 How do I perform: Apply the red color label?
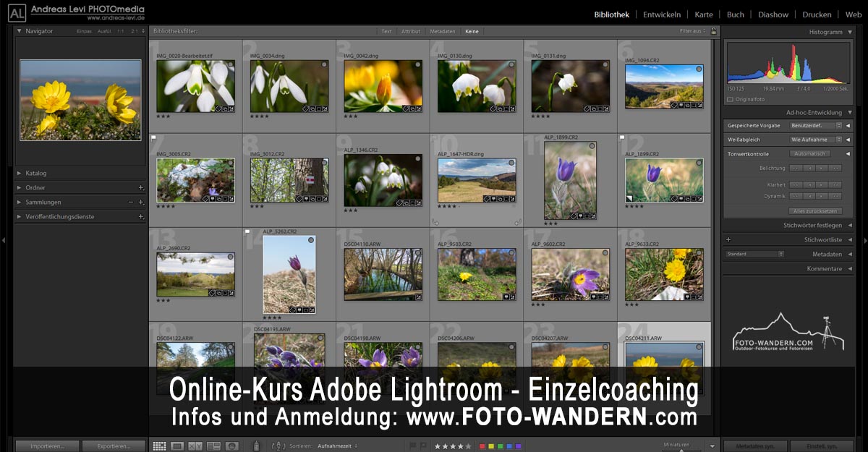point(482,446)
